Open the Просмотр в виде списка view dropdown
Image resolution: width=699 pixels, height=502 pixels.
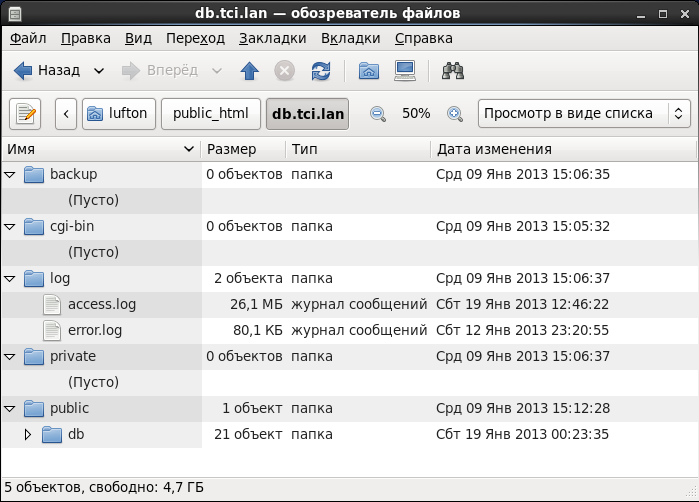(x=584, y=114)
